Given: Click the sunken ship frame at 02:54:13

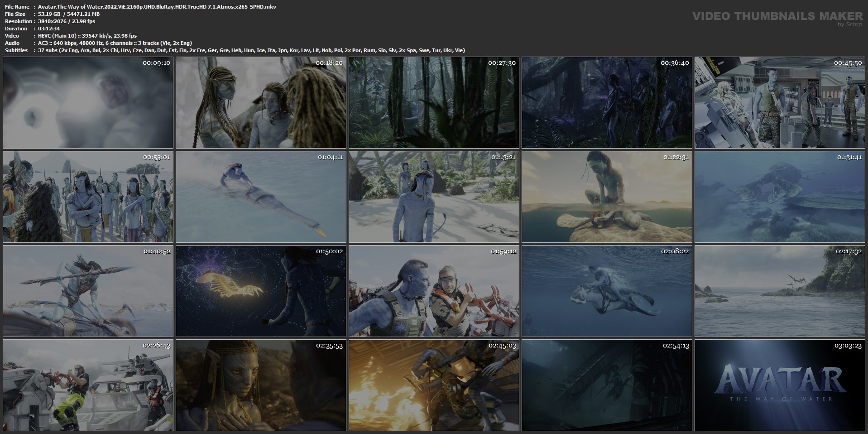Looking at the screenshot, I should point(607,386).
